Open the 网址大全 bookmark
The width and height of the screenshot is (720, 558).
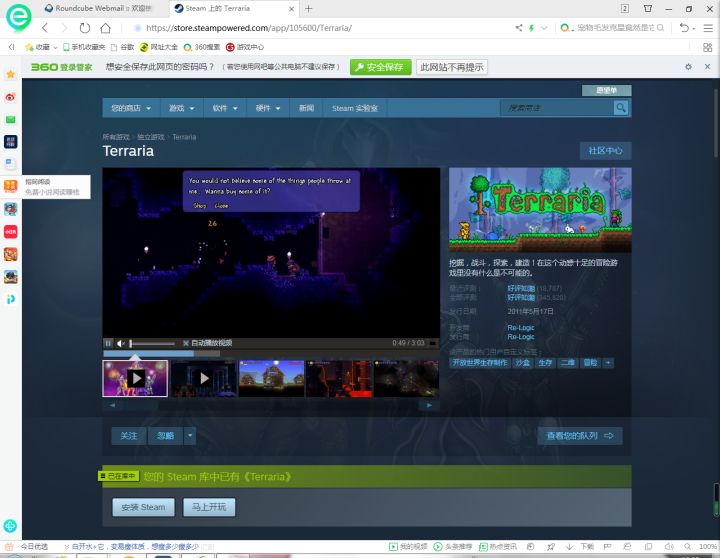[x=158, y=47]
